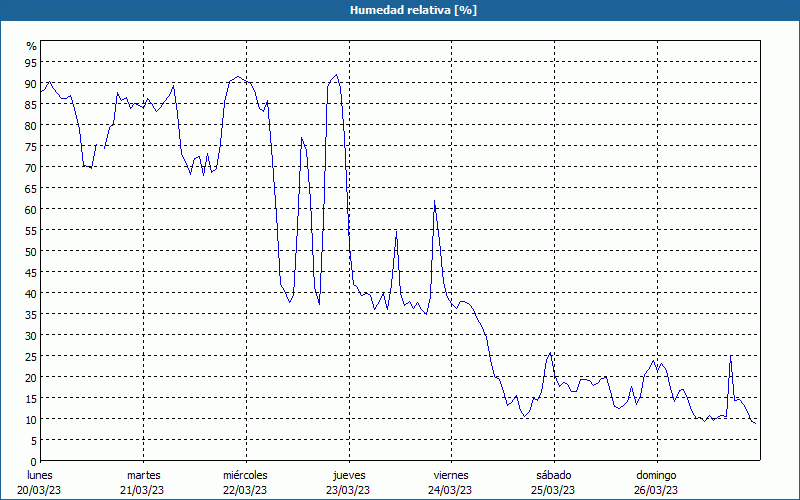Click the 65 value on the y-axis
Image resolution: width=800 pixels, height=500 pixels.
pos(31,188)
